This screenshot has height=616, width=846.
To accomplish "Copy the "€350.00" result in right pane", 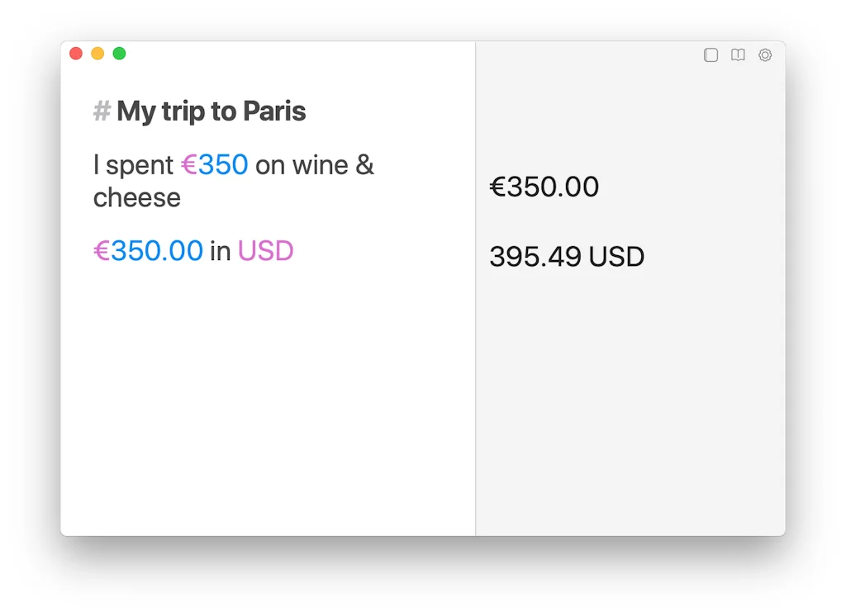I will (x=544, y=187).
